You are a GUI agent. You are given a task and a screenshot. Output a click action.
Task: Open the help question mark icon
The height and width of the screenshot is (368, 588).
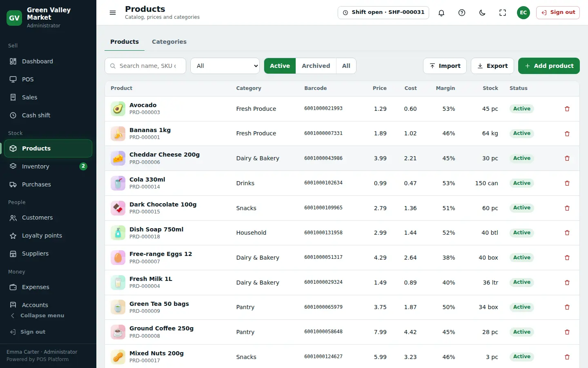tap(462, 13)
